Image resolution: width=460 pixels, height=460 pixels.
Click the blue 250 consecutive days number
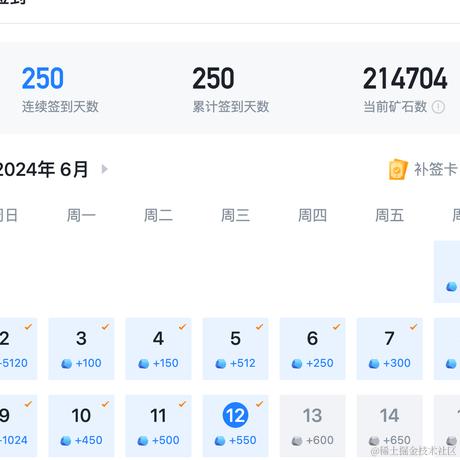coord(43,78)
